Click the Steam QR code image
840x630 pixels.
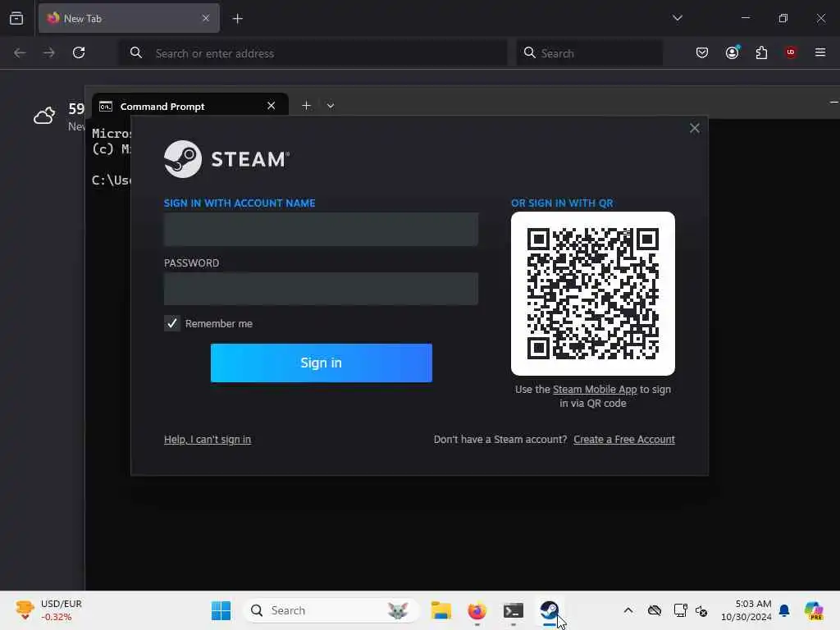pos(592,294)
